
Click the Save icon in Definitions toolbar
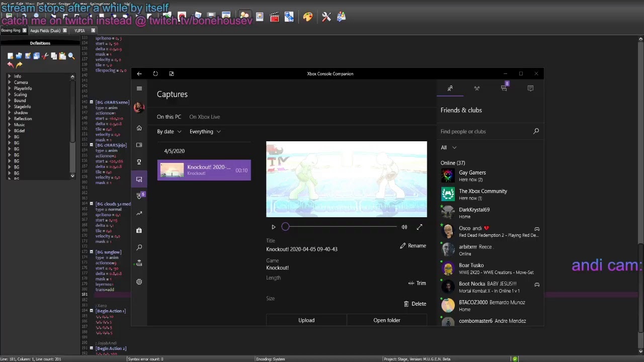point(28,56)
